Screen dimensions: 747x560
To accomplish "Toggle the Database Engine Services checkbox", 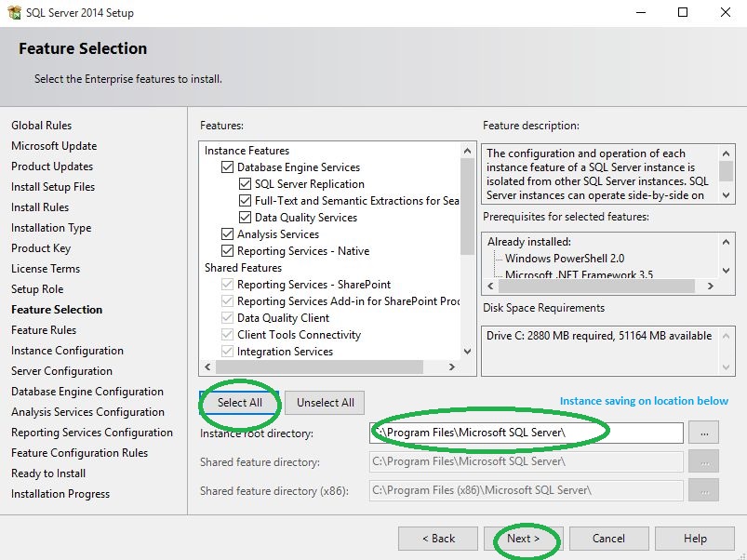I will (227, 167).
